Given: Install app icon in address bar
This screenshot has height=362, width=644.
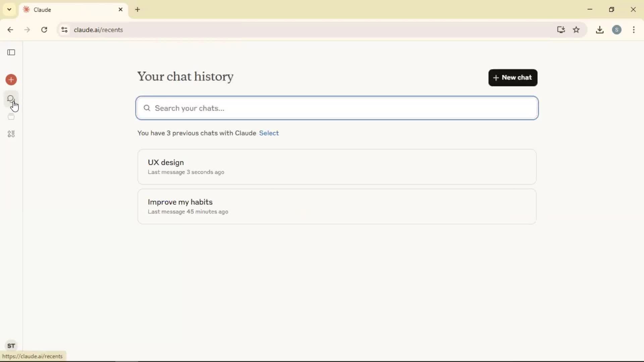Looking at the screenshot, I should pos(561,30).
